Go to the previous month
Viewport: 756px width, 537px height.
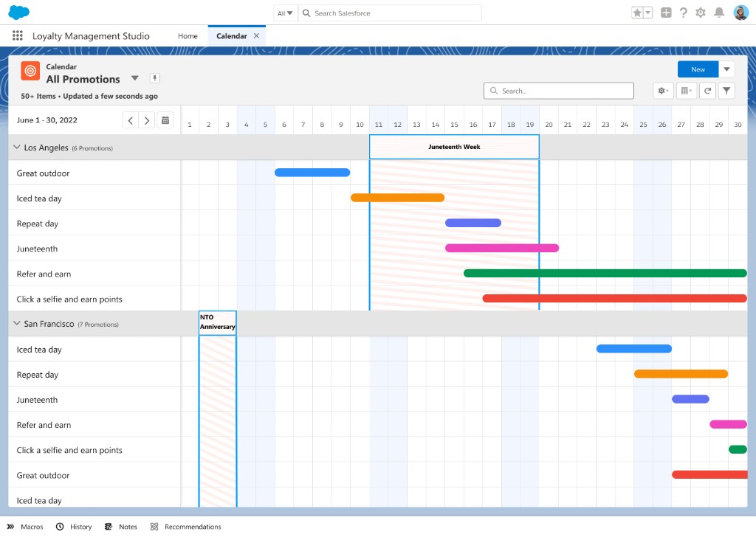coord(131,120)
